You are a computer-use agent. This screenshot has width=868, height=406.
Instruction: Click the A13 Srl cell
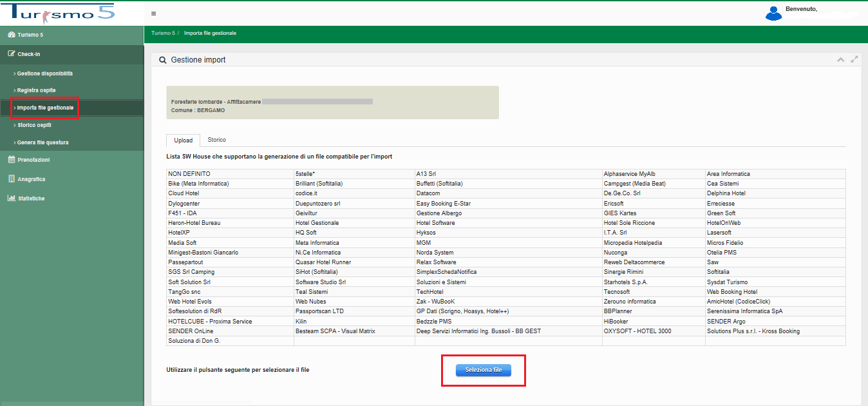coord(509,174)
